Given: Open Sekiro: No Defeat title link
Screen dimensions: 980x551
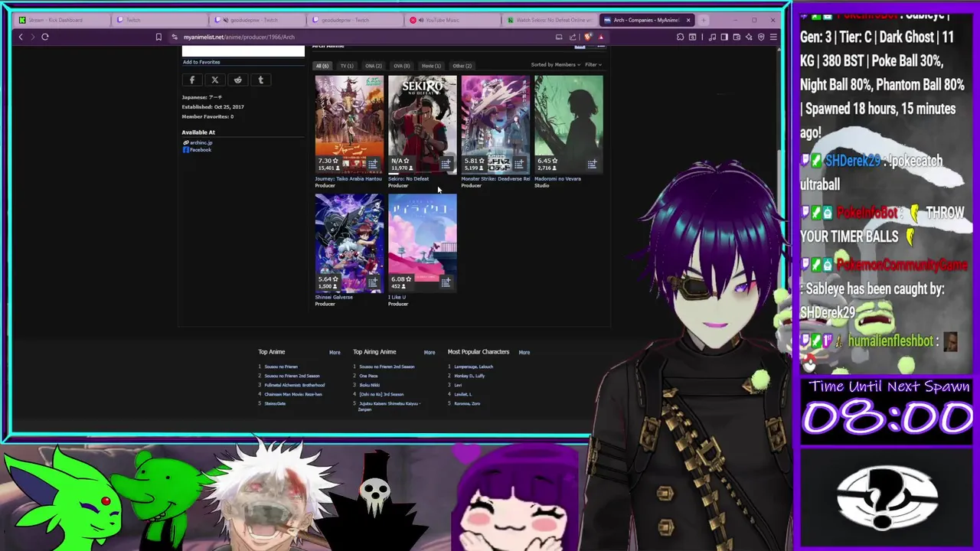Looking at the screenshot, I should 408,179.
